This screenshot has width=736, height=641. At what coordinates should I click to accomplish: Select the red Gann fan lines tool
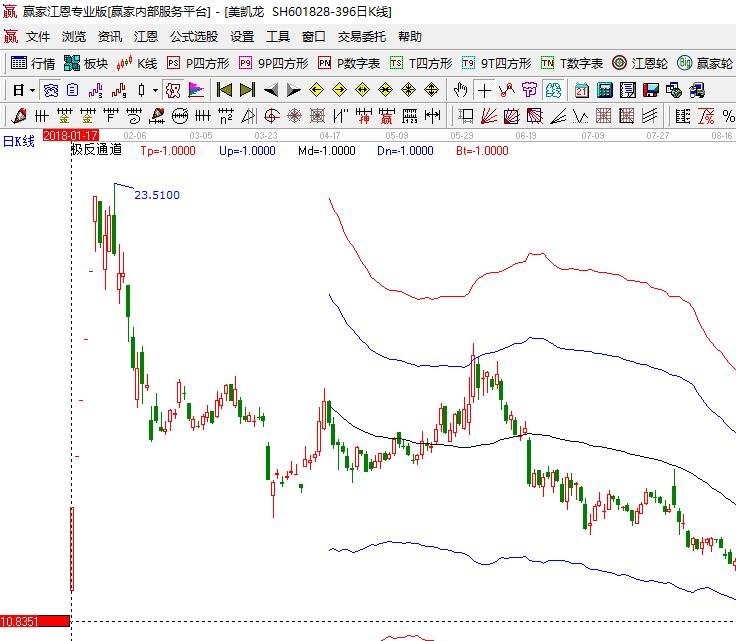489,115
